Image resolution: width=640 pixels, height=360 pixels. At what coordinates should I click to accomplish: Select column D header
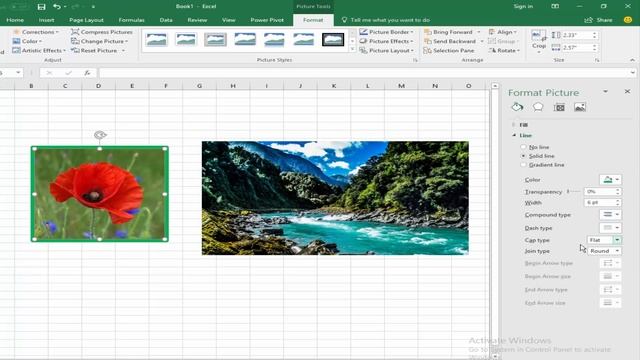coord(98,86)
